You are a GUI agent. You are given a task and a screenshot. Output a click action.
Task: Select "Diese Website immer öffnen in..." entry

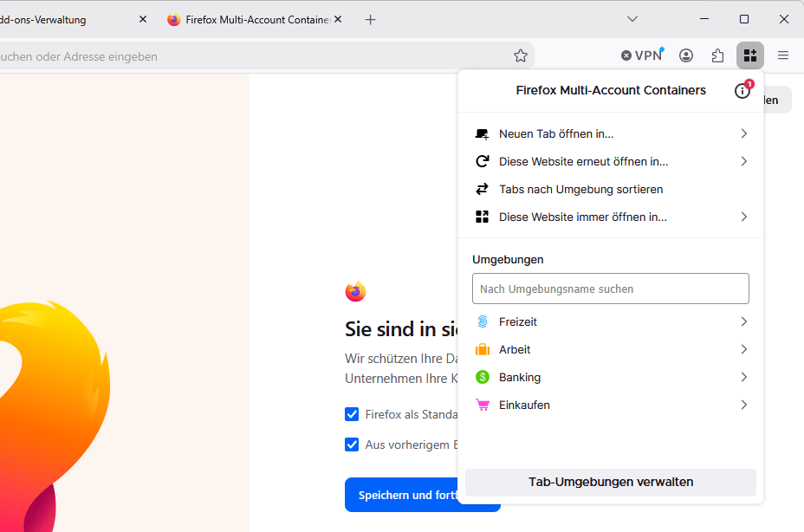(611, 217)
